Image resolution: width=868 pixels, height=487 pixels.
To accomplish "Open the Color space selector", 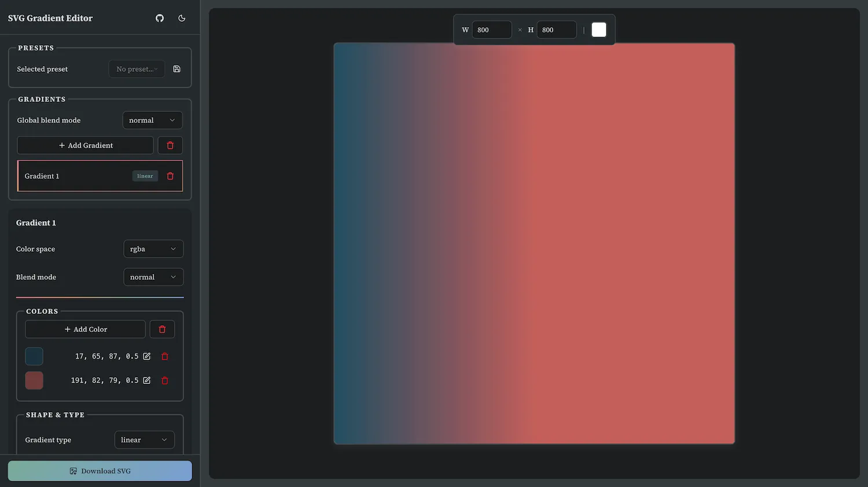I will coord(153,248).
